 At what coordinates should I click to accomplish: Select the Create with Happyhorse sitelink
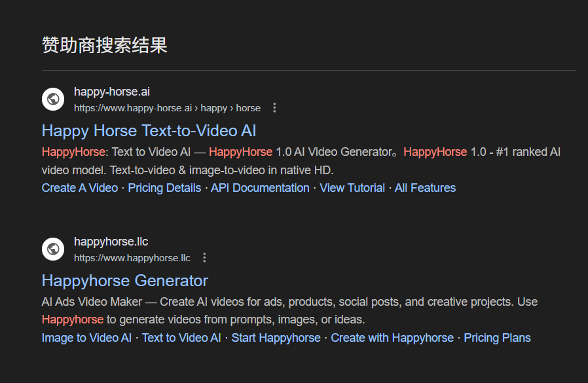(392, 338)
